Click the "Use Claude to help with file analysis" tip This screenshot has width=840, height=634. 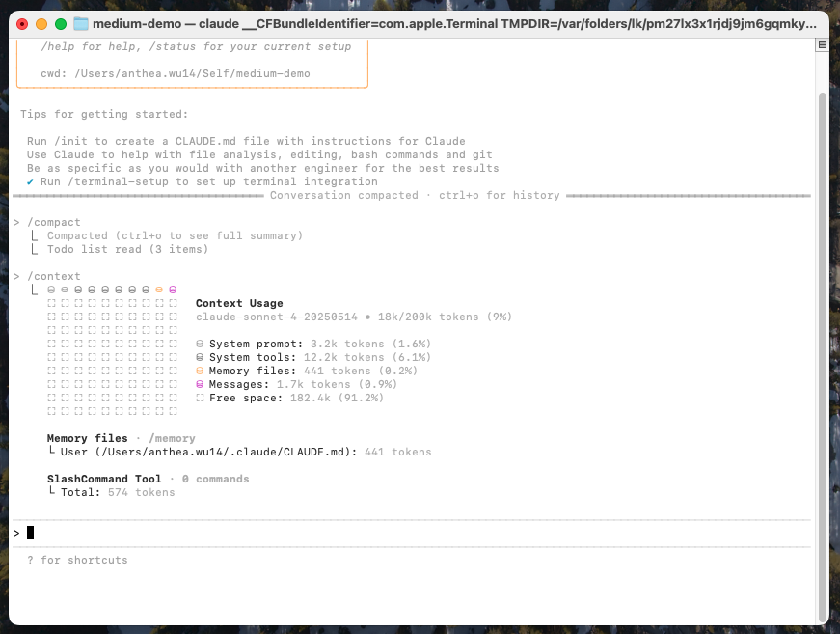pyautogui.click(x=259, y=155)
